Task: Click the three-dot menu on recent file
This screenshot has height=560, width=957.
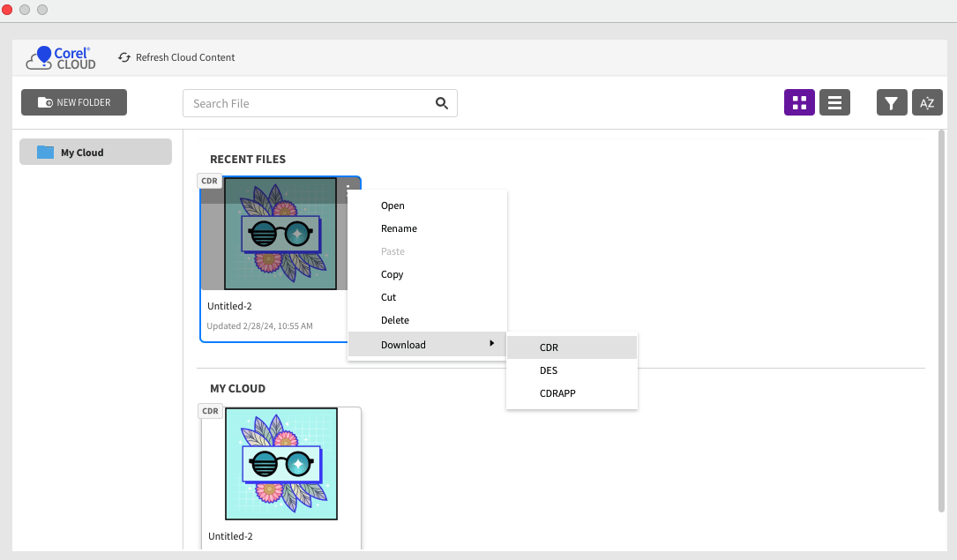Action: [x=348, y=185]
